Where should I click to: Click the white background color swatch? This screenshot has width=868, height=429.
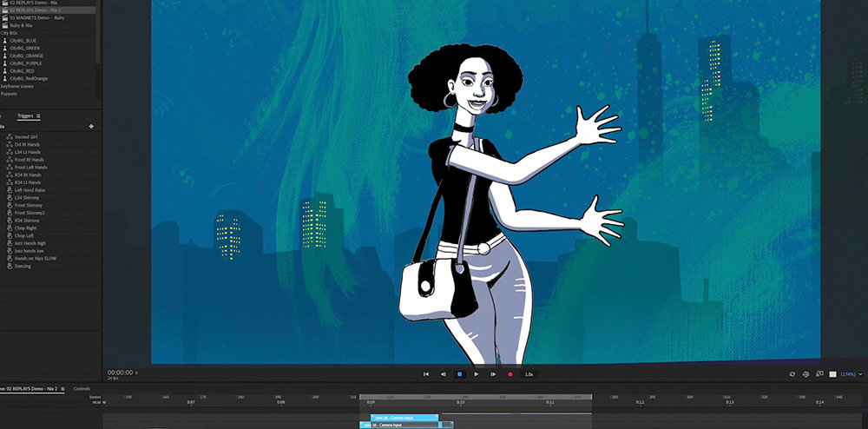click(833, 374)
